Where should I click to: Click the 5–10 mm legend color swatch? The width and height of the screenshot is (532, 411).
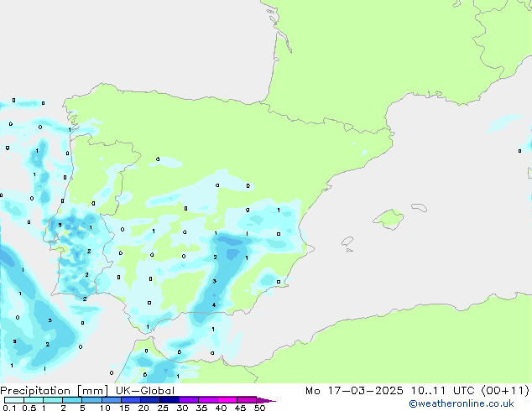[x=91, y=400]
